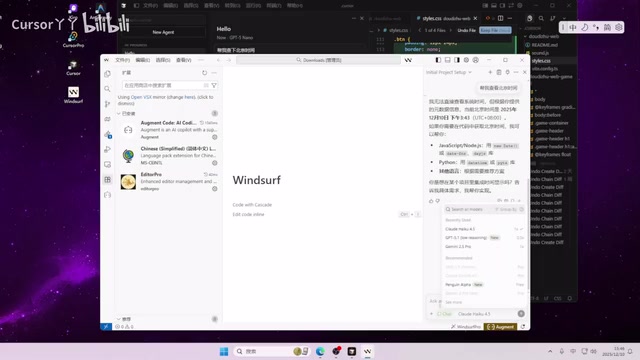Open the Claude Haiku 4.5 model selector at bottom
Screen dimensions: 640x360
(x=474, y=314)
